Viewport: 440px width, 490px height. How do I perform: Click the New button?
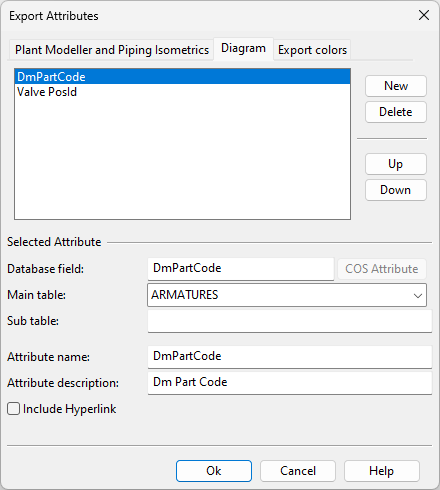(396, 86)
